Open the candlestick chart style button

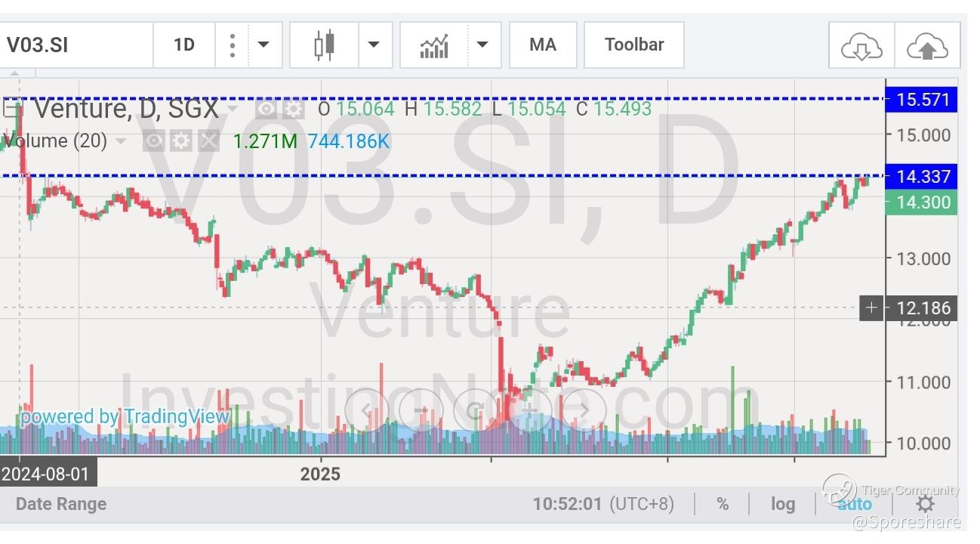coord(324,45)
